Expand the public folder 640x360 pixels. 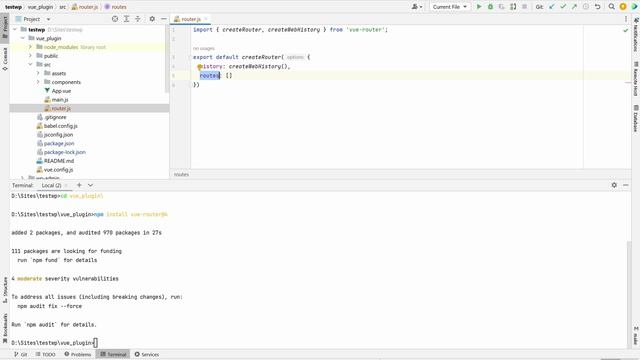pos(30,56)
